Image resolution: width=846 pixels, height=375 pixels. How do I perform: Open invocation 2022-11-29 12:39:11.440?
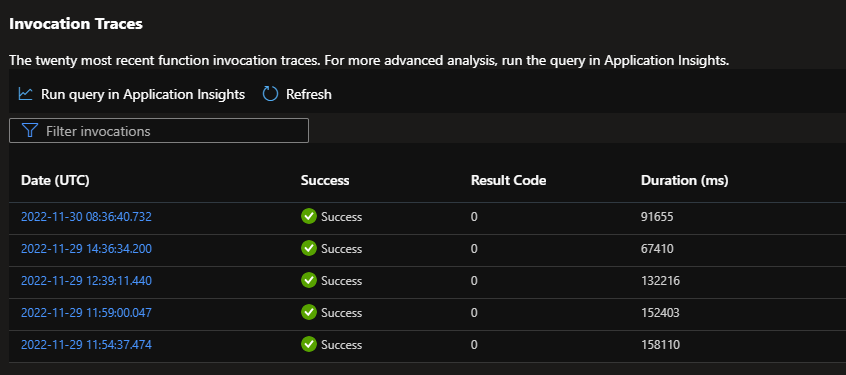tap(86, 281)
